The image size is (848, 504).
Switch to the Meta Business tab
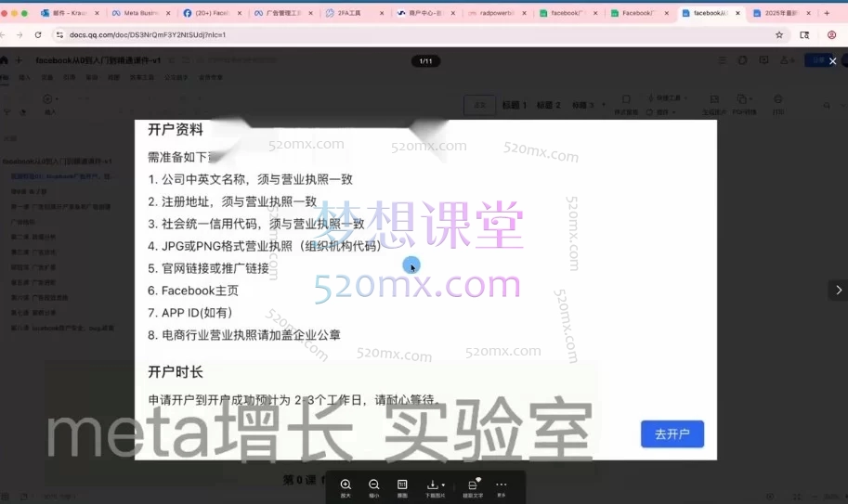pyautogui.click(x=140, y=13)
